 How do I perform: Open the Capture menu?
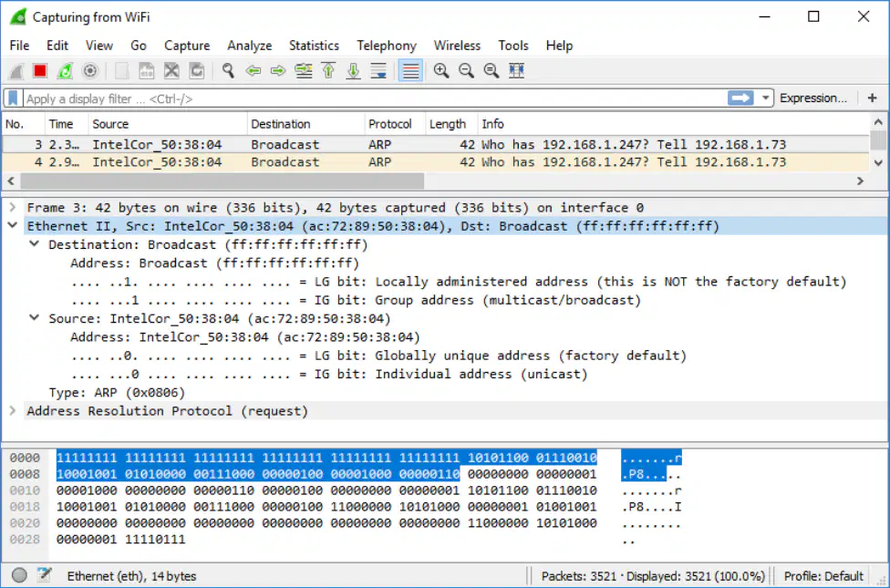[x=187, y=46]
